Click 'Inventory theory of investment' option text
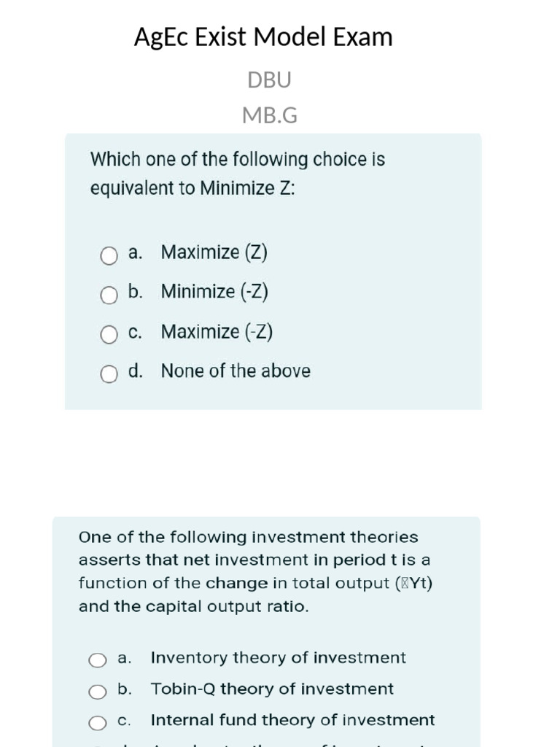 (279, 658)
